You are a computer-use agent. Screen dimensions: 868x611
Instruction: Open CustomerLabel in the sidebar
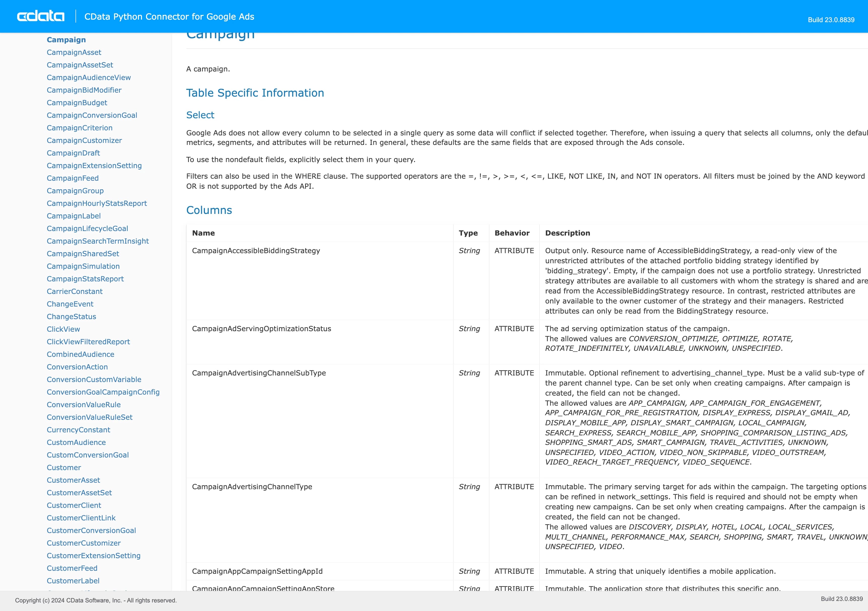click(73, 581)
